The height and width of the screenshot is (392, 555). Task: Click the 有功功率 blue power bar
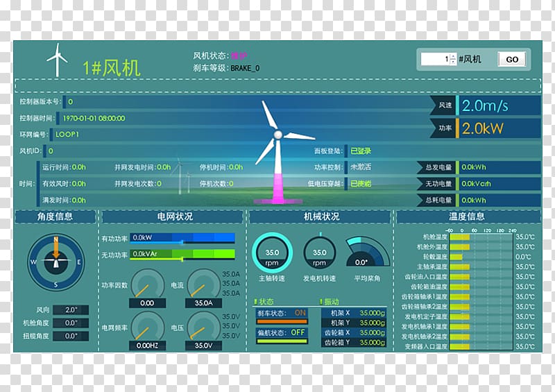(x=182, y=238)
